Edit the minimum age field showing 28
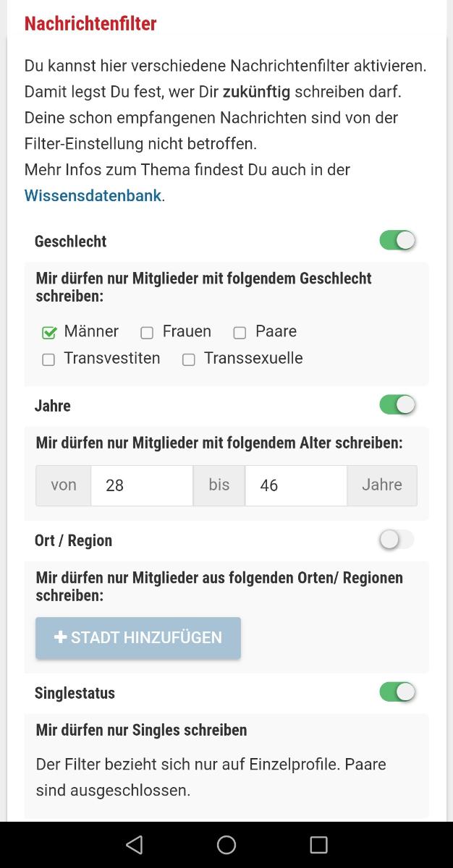 pos(141,485)
